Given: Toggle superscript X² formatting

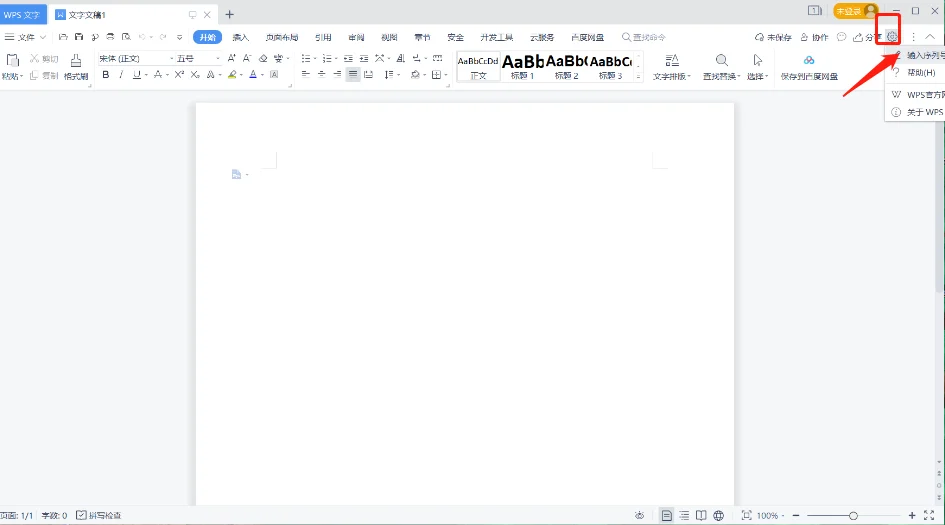Looking at the screenshot, I should click(x=179, y=75).
